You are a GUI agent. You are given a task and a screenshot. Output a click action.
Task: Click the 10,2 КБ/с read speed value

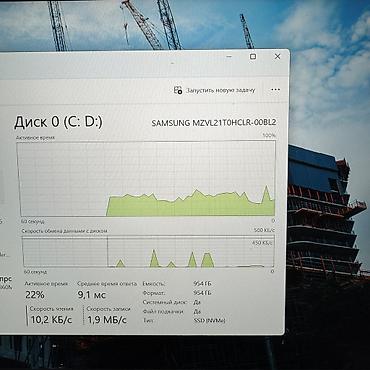pos(51,320)
